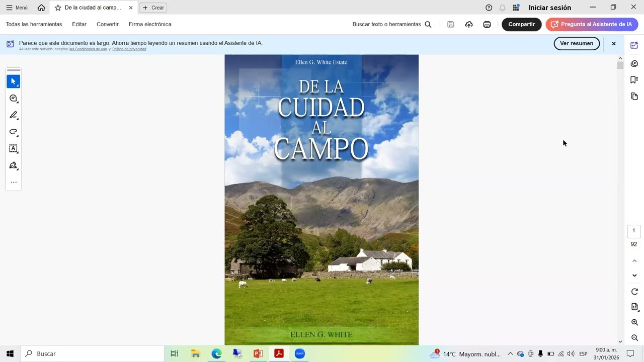
Task: Click the Crear button
Action: pyautogui.click(x=153, y=8)
